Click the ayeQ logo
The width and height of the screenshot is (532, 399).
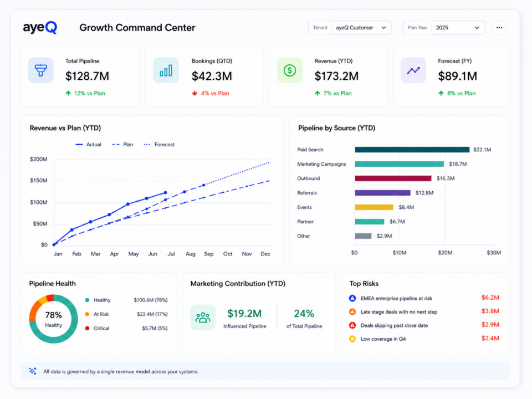(x=40, y=28)
